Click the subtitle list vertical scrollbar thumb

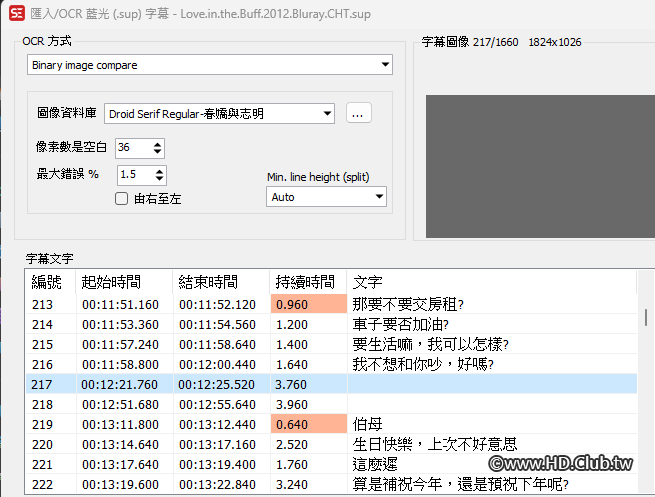tap(646, 317)
